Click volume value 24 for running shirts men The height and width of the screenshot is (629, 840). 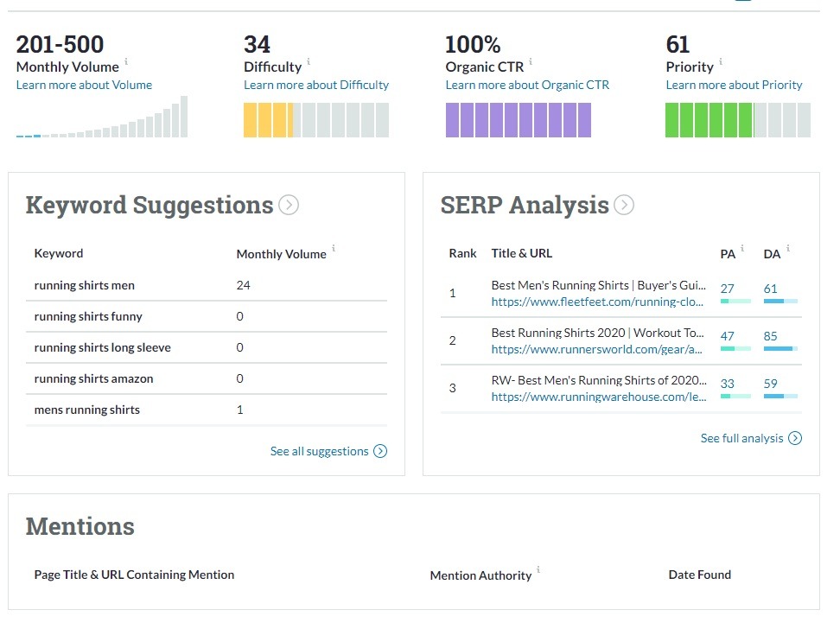tap(243, 285)
